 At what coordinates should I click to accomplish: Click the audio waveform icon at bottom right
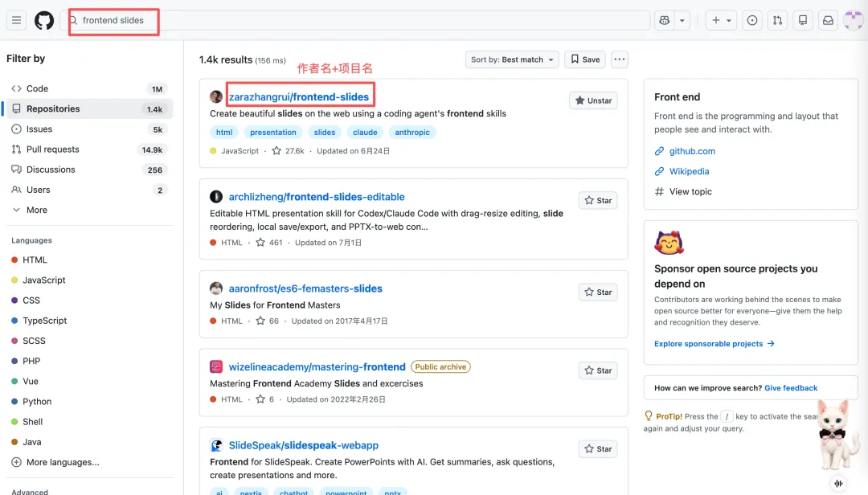[x=838, y=484]
